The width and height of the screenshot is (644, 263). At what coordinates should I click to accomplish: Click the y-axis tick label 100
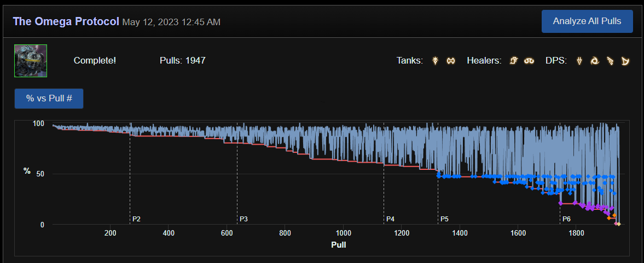[x=38, y=123]
